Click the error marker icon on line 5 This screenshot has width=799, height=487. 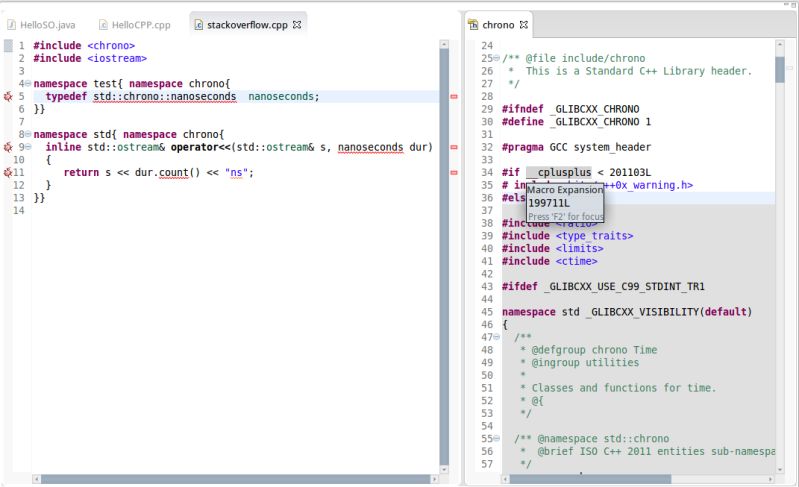[x=8, y=96]
